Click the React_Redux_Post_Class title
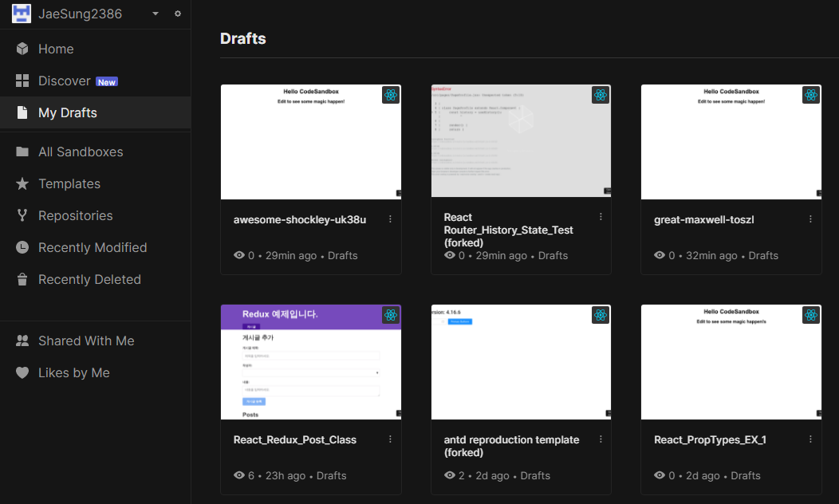Image resolution: width=839 pixels, height=504 pixels. 295,439
